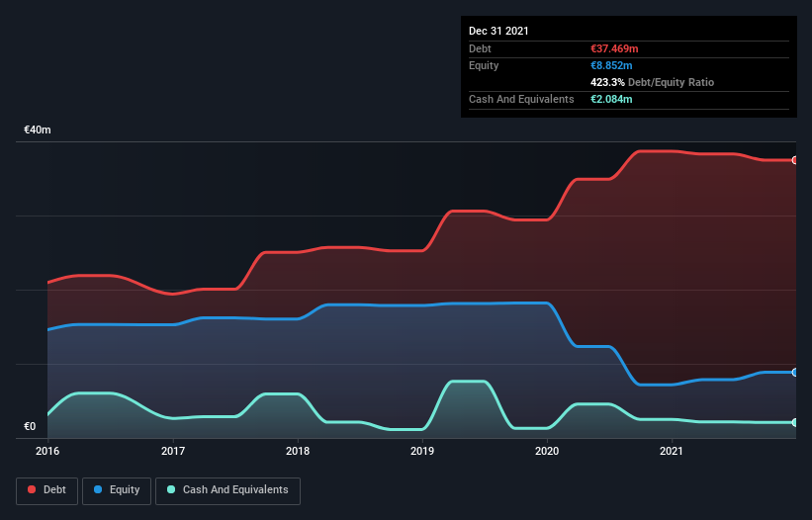This screenshot has width=812, height=520.
Task: Click the €2.084m cash value
Action: click(611, 99)
